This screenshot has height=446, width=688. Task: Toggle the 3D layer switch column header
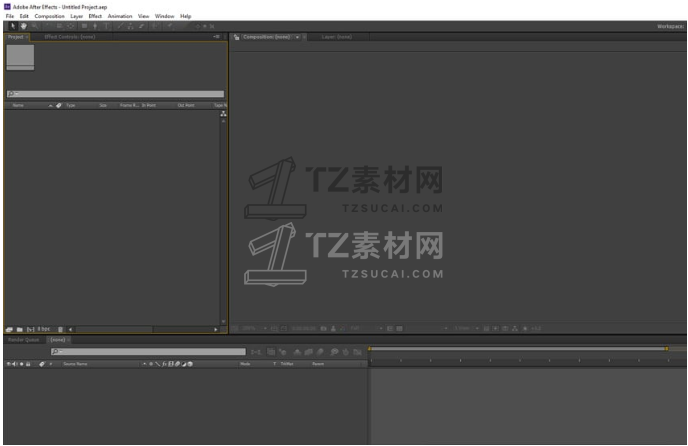coord(190,364)
